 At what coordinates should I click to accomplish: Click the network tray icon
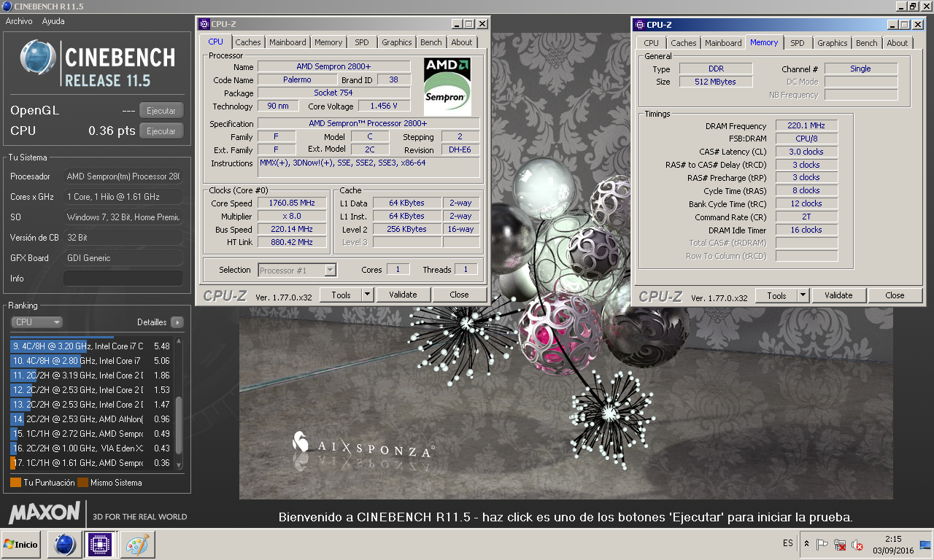point(840,544)
